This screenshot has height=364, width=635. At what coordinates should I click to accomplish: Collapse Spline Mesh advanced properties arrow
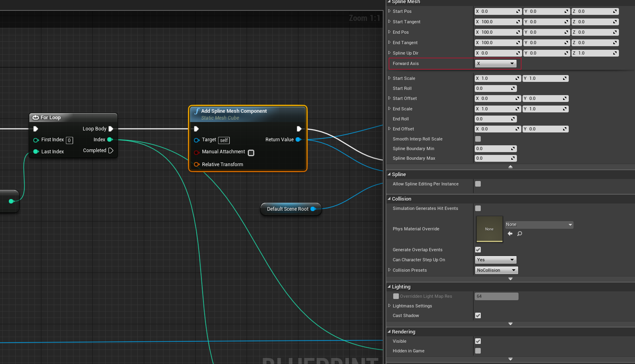pos(510,167)
